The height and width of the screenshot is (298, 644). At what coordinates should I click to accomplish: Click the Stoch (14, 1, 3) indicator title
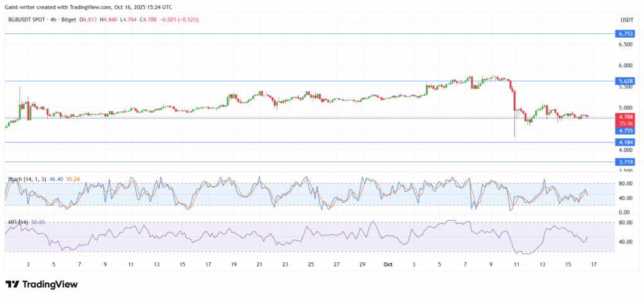[x=27, y=179]
